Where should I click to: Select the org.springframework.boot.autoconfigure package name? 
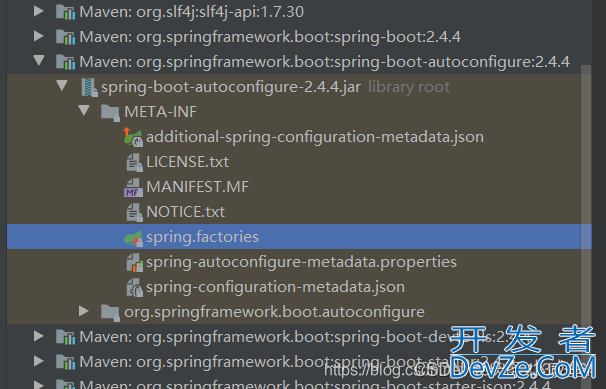coord(274,312)
